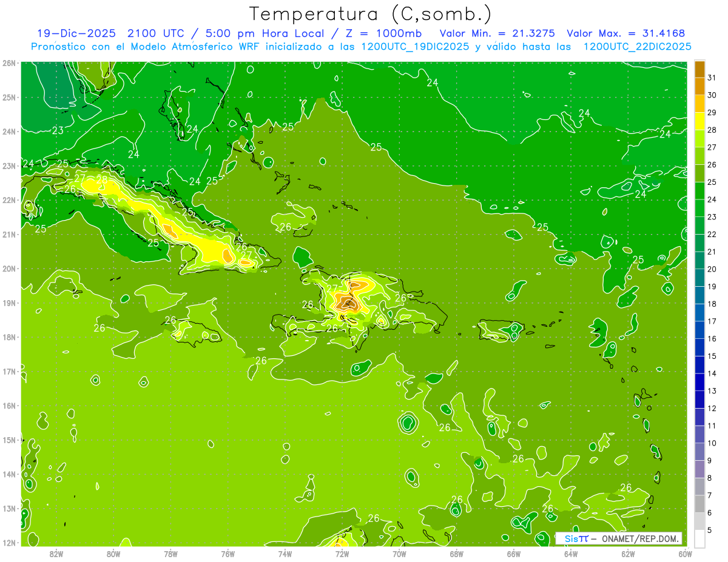Image resolution: width=728 pixels, height=562 pixels.
Task: Click legend value 31 on the color scale
Action: pos(712,78)
